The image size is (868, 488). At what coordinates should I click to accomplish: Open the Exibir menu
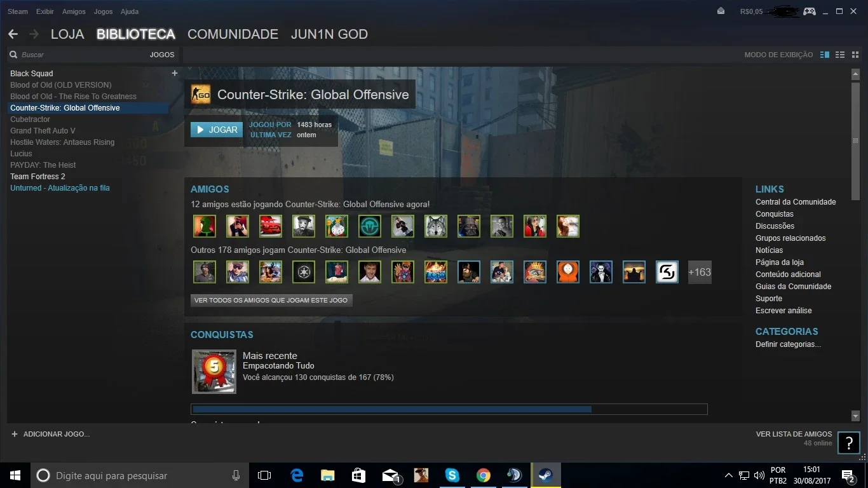pos(45,11)
